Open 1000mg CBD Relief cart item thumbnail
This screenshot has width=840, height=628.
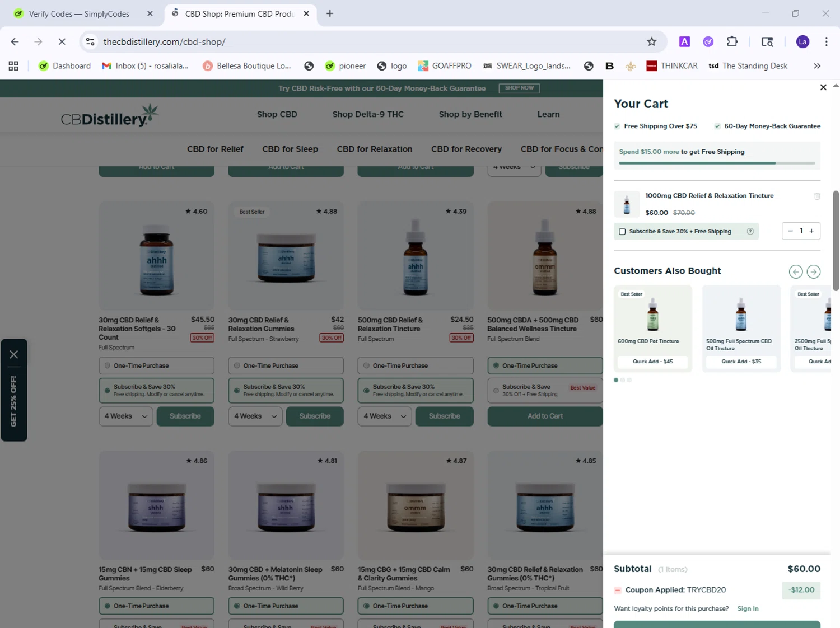[x=627, y=204]
